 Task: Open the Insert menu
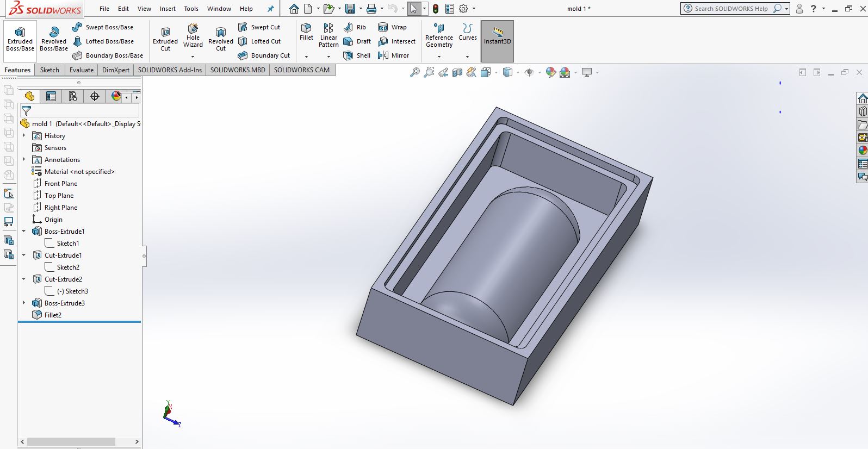click(x=168, y=9)
